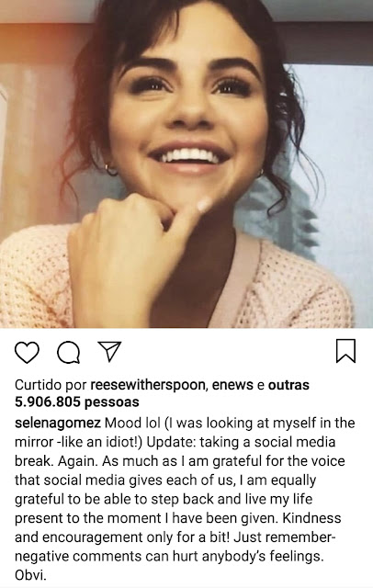
Task: Click the 'Curtido por' label
Action: click(x=51, y=385)
